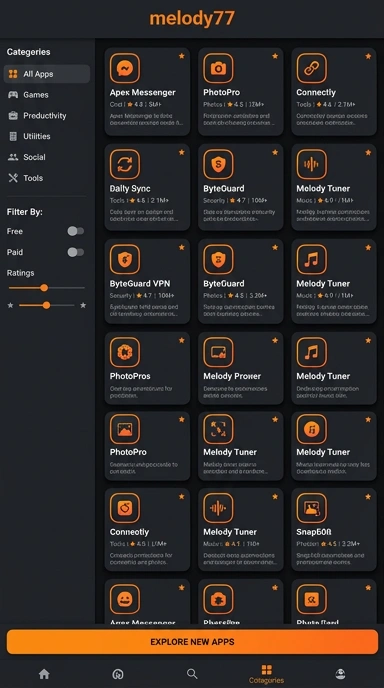Open the Apex Messenger title with chat icon
Image resolution: width=384 pixels, height=688 pixels.
point(143,93)
